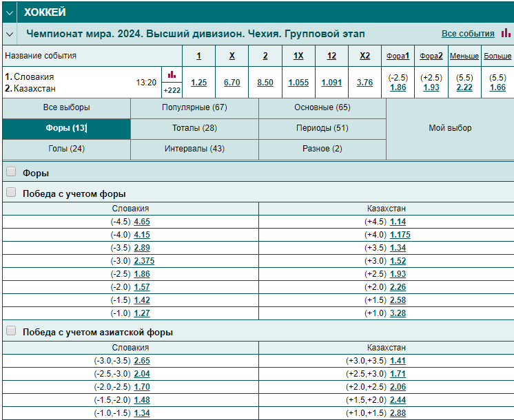
Task: Pick 12 odds 1.091
Action: point(331,83)
